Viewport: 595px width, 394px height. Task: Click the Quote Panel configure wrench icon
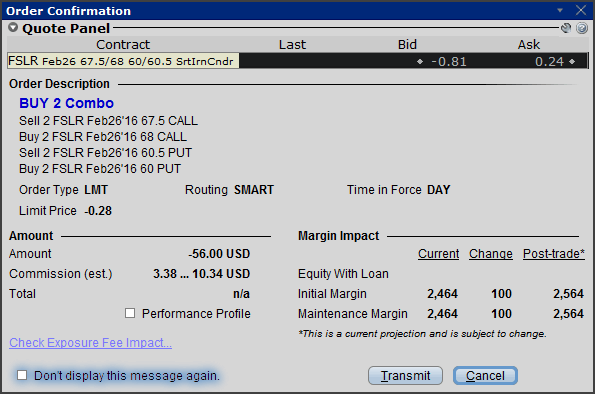click(566, 28)
